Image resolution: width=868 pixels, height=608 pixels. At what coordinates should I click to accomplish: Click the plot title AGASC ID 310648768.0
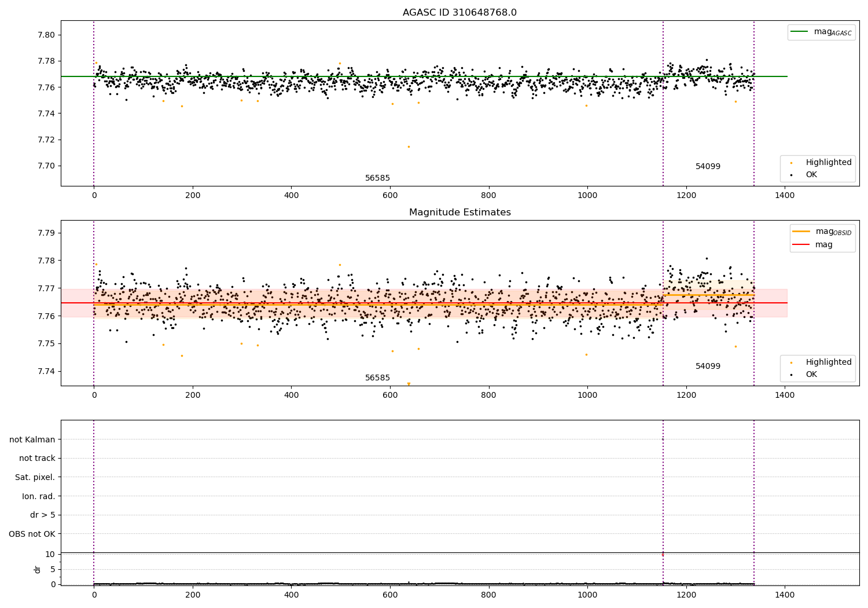click(459, 13)
